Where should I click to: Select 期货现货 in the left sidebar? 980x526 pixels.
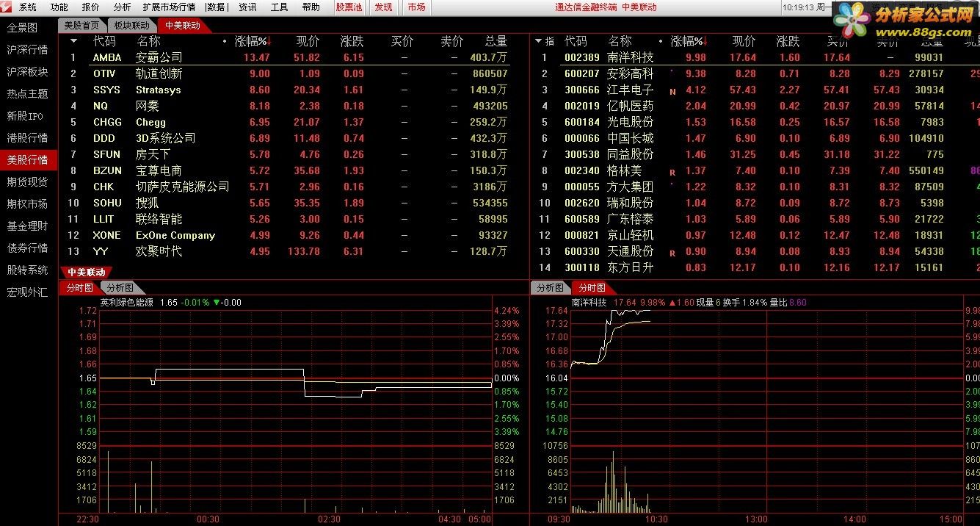click(27, 182)
